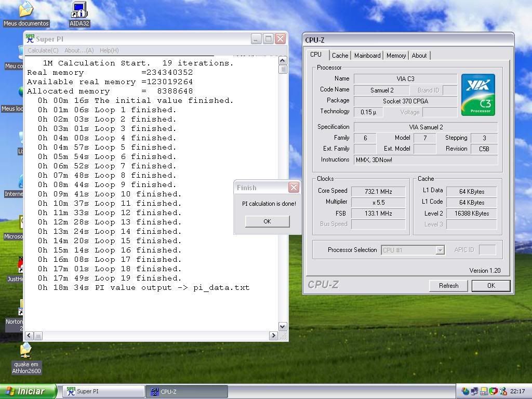Click the clock in the system tray
Image resolution: width=532 pixels, height=399 pixels.
point(517,391)
